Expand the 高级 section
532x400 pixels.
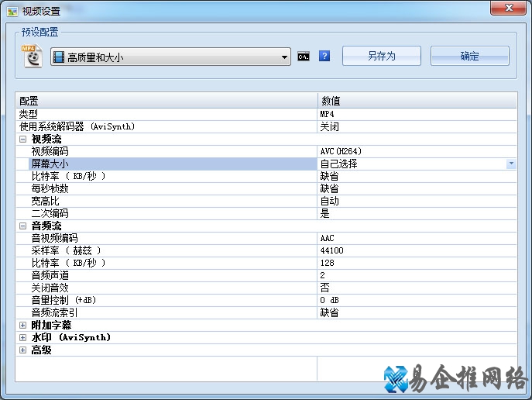[22, 350]
